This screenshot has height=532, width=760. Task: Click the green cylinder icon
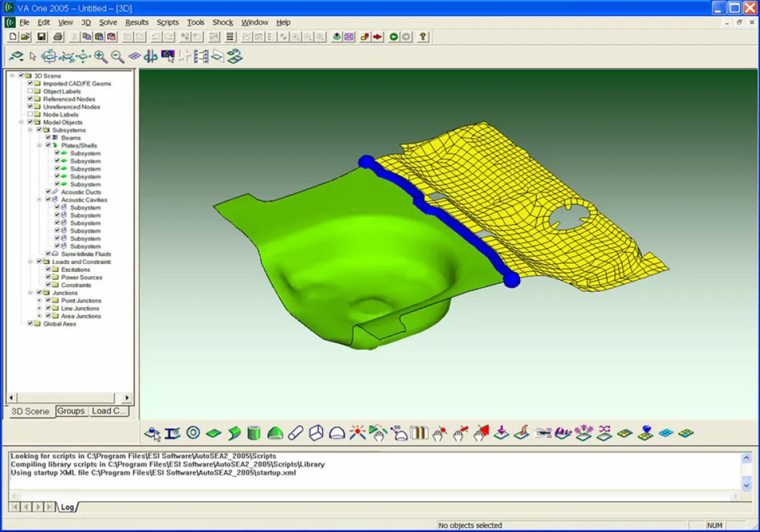click(x=254, y=433)
